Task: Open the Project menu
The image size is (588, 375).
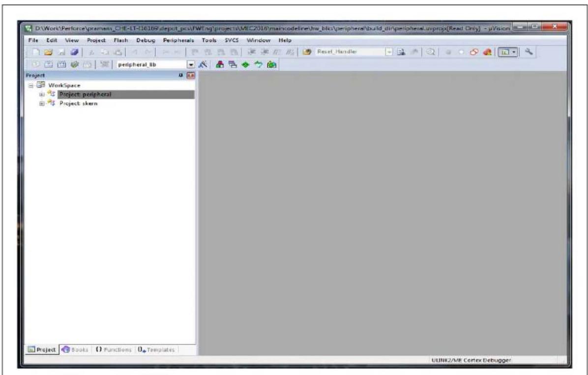Action: [96, 40]
